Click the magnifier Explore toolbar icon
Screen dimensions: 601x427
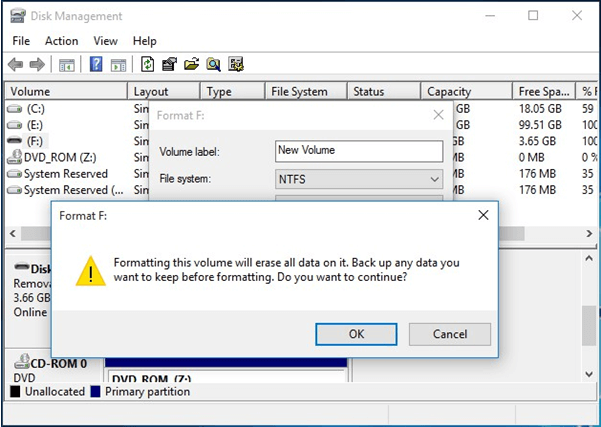[213, 64]
